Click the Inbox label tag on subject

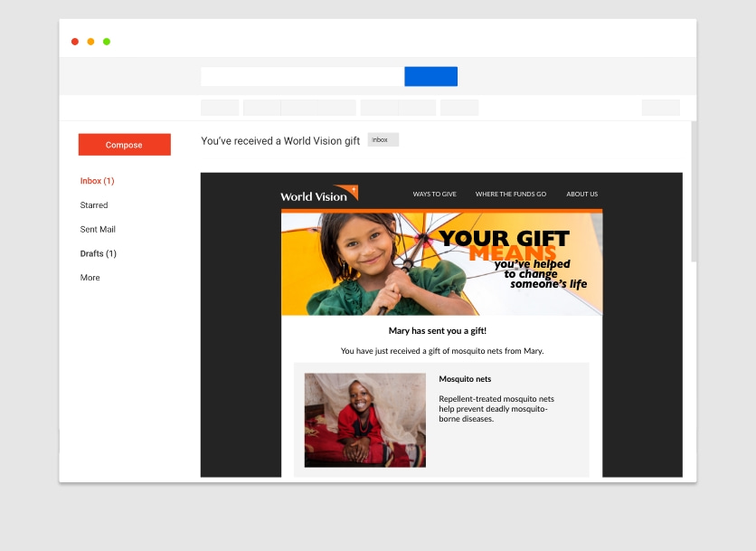[383, 139]
